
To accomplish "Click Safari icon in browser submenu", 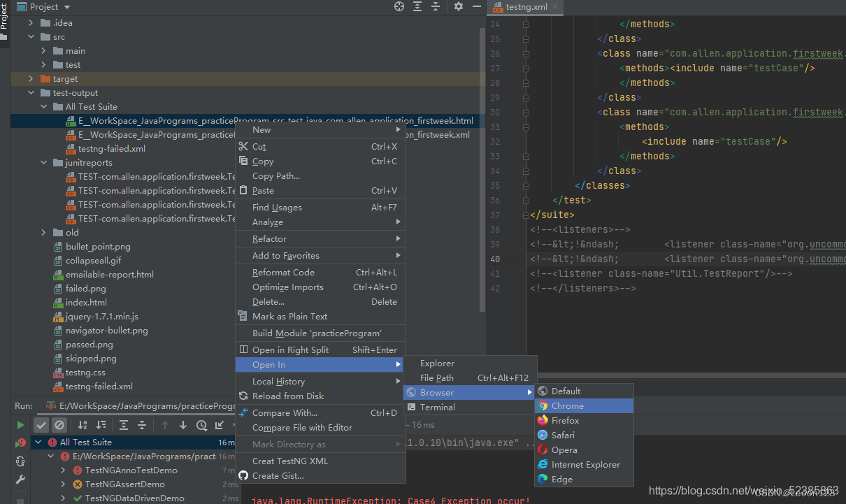I will pos(543,435).
